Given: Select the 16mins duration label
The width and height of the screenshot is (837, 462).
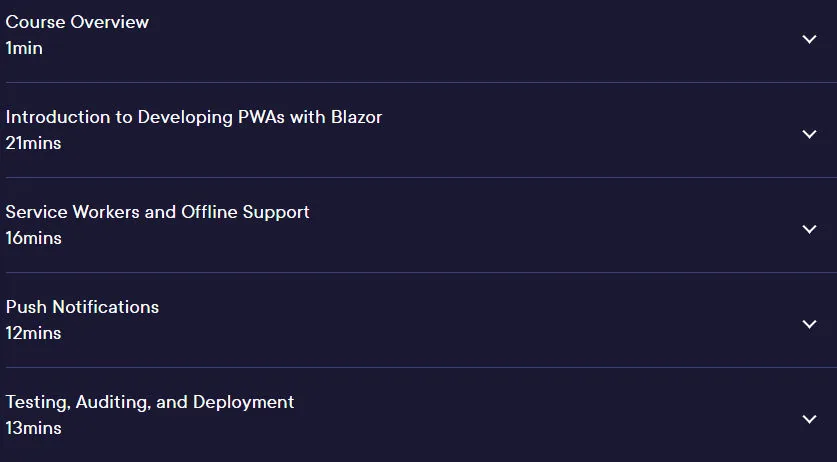Looking at the screenshot, I should pos(33,238).
